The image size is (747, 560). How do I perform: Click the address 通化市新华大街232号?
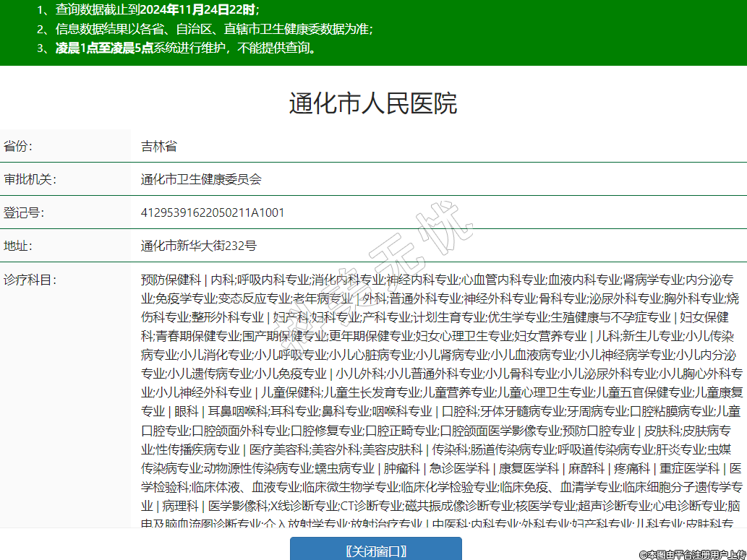pyautogui.click(x=199, y=246)
